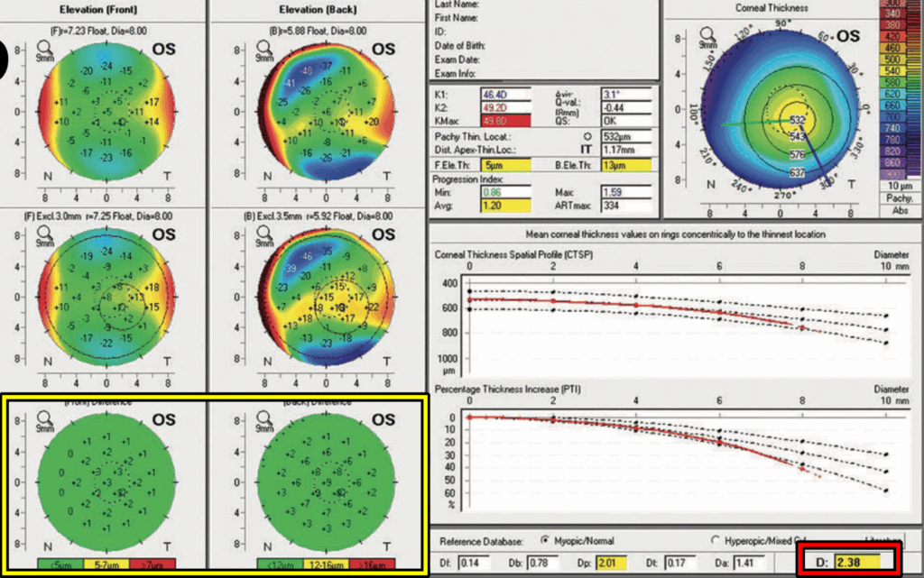Click the Abs scale setting

(x=901, y=210)
